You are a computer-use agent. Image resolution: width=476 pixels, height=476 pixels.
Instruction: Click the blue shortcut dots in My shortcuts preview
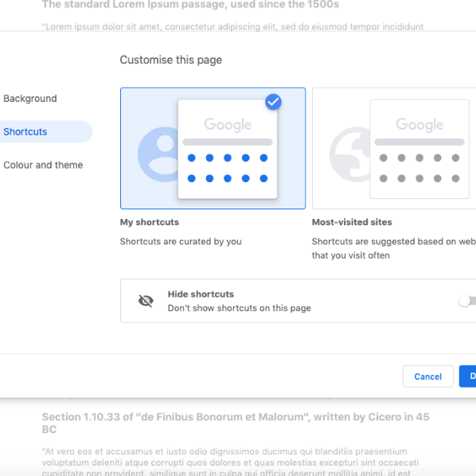coord(228,168)
